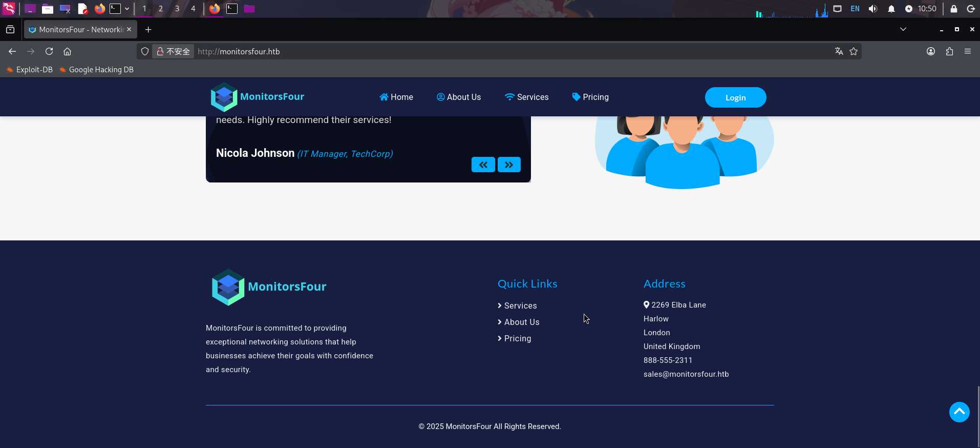This screenshot has height=448, width=980.
Task: Click the 2269 Elba Lane address line
Action: pos(675,305)
